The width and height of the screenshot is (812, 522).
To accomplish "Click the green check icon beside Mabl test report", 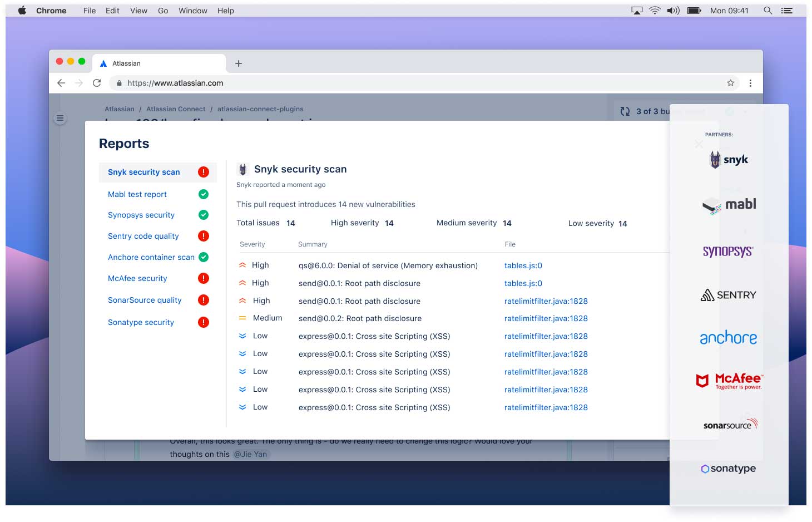I will coord(204,194).
